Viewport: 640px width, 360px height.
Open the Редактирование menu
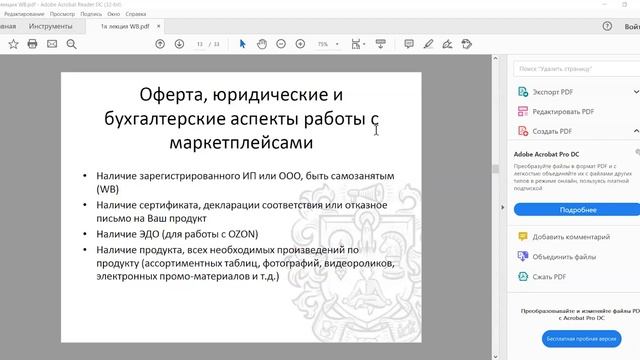24,14
